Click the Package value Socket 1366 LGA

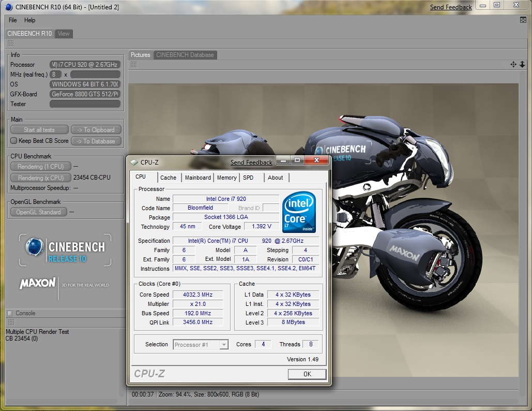(226, 217)
